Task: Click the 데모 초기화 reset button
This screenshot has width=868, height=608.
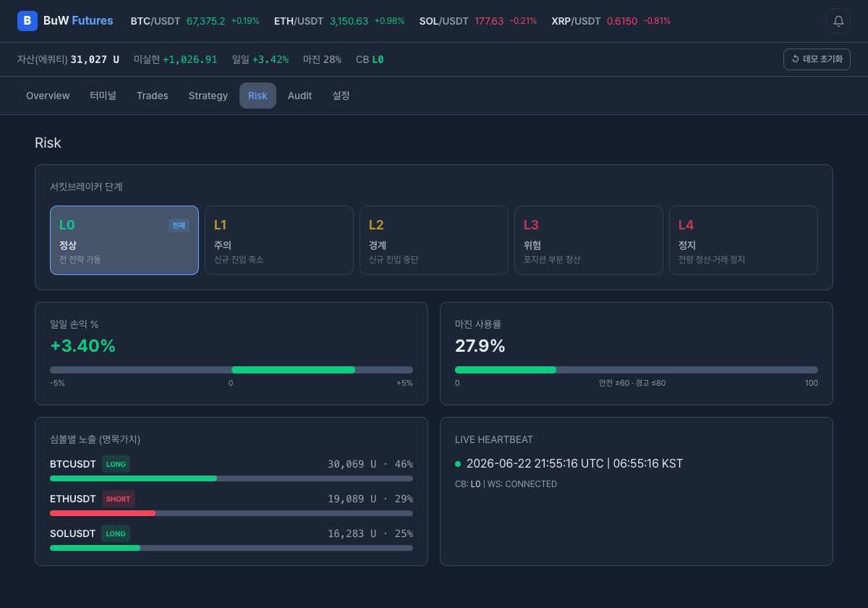Action: [x=817, y=59]
